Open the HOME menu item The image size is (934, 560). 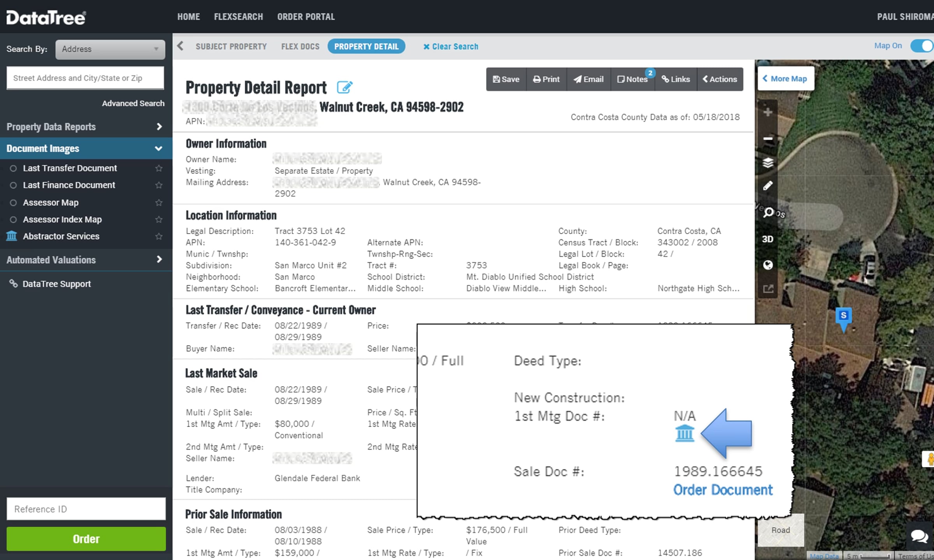(189, 17)
